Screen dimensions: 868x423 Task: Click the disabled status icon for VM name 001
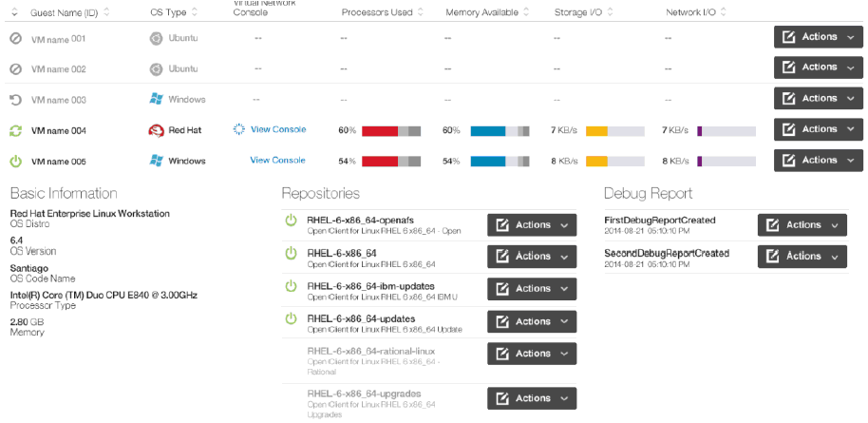click(x=15, y=38)
